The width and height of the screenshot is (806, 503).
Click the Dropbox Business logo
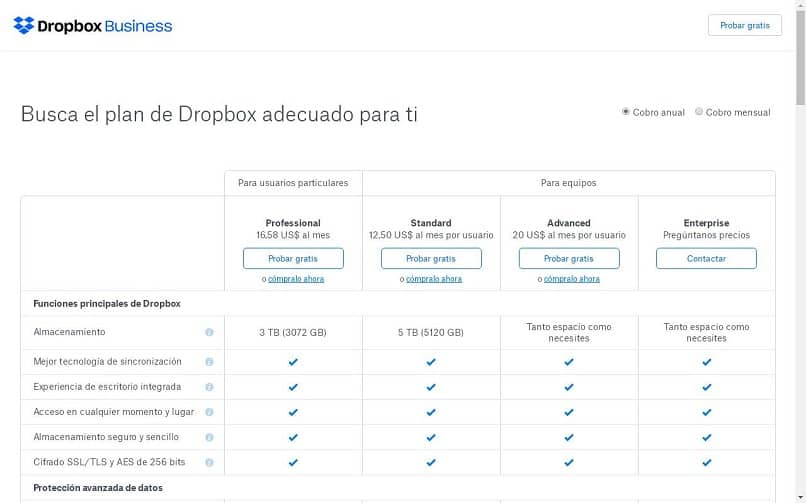[93, 26]
